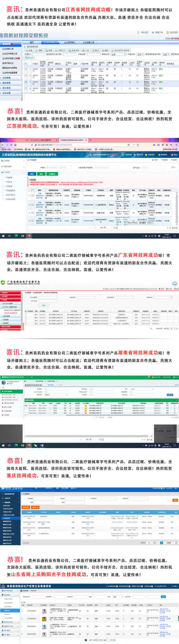Expand 议价管理 section in 医用耗材 sidebar

(11, 78)
